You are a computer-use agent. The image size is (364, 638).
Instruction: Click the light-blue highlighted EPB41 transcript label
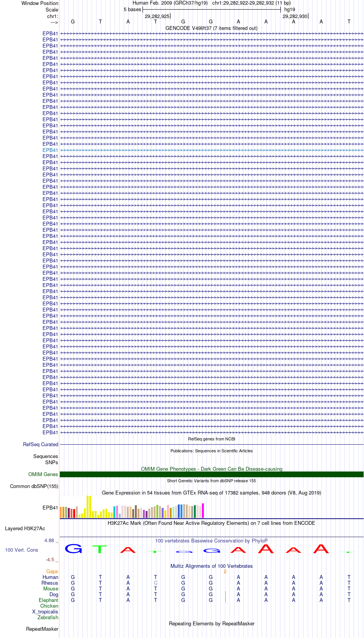[50, 150]
